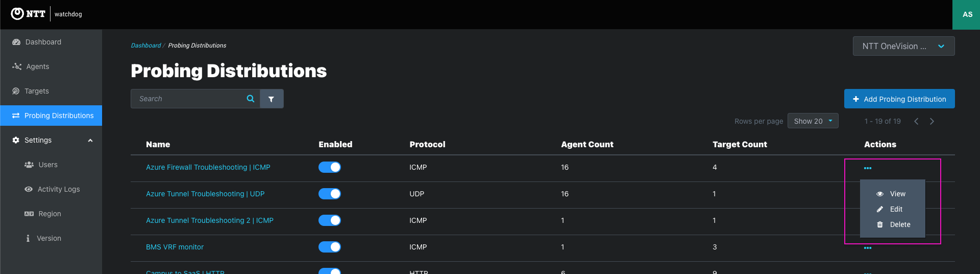Open the filter funnel icon
The width and height of the screenshot is (980, 274).
[272, 99]
